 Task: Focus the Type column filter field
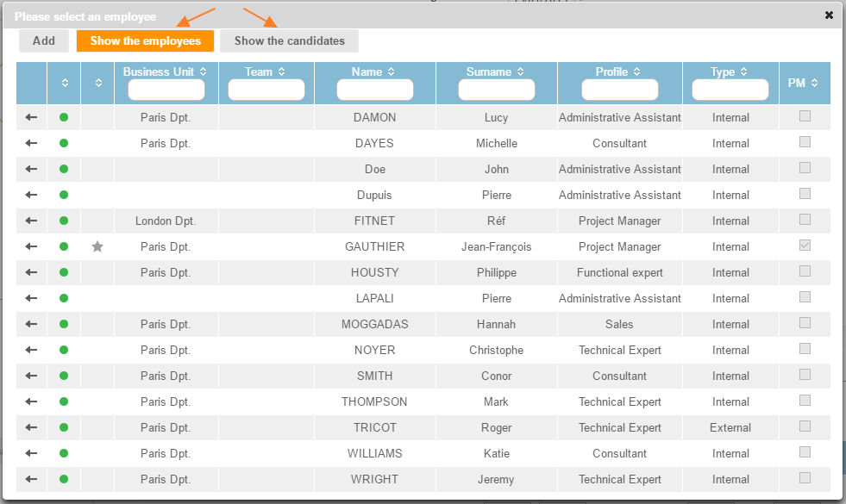(x=730, y=90)
